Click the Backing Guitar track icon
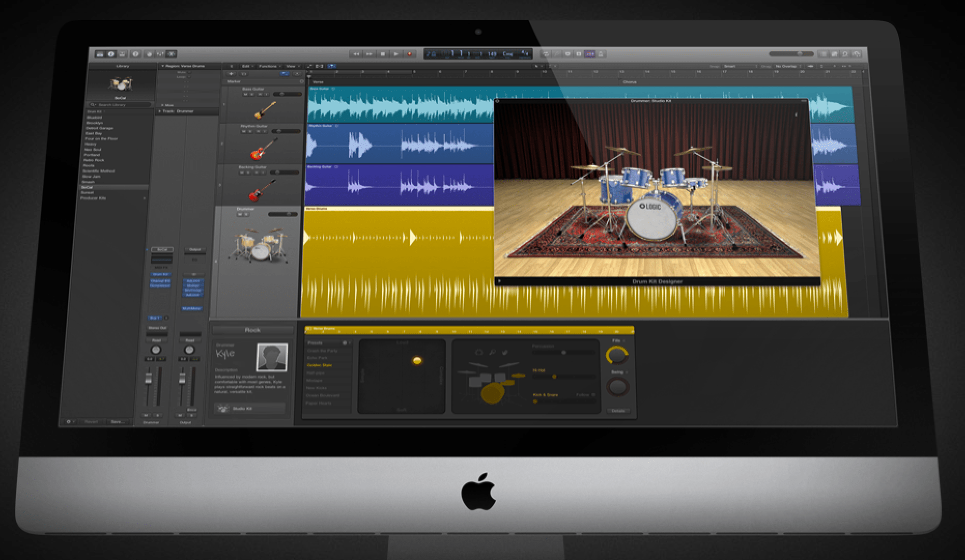The height and width of the screenshot is (560, 965). 262,190
